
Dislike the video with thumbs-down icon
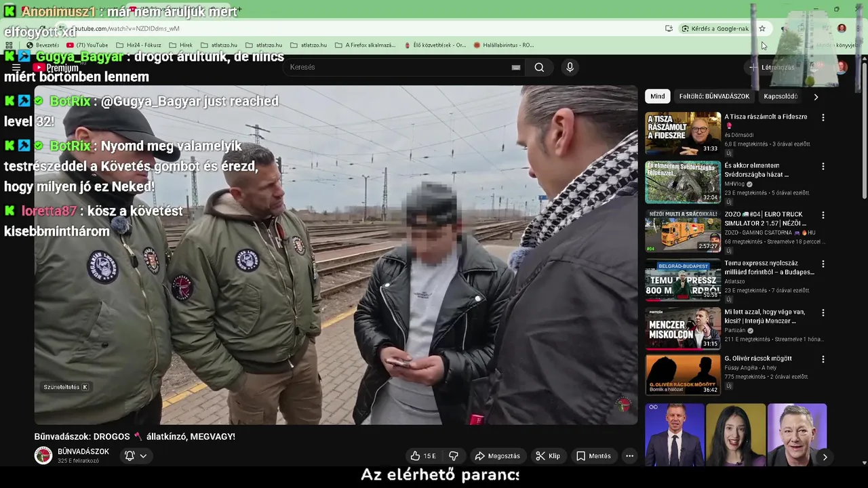(454, 456)
